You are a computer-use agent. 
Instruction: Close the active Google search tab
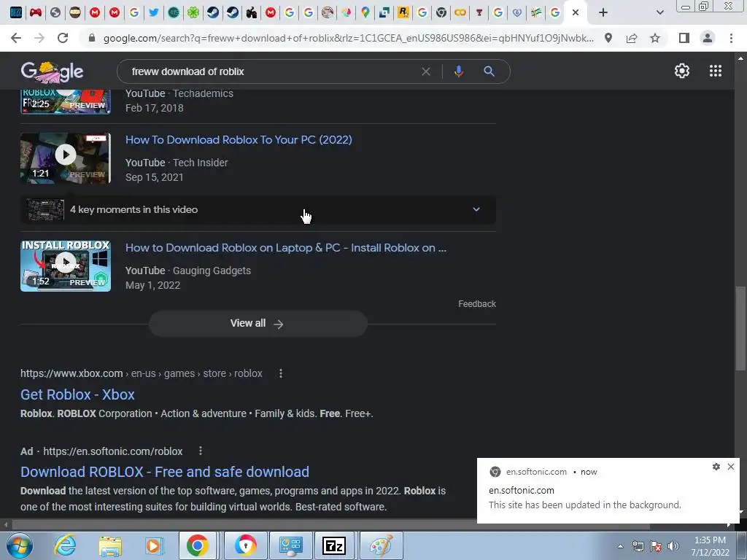[576, 12]
